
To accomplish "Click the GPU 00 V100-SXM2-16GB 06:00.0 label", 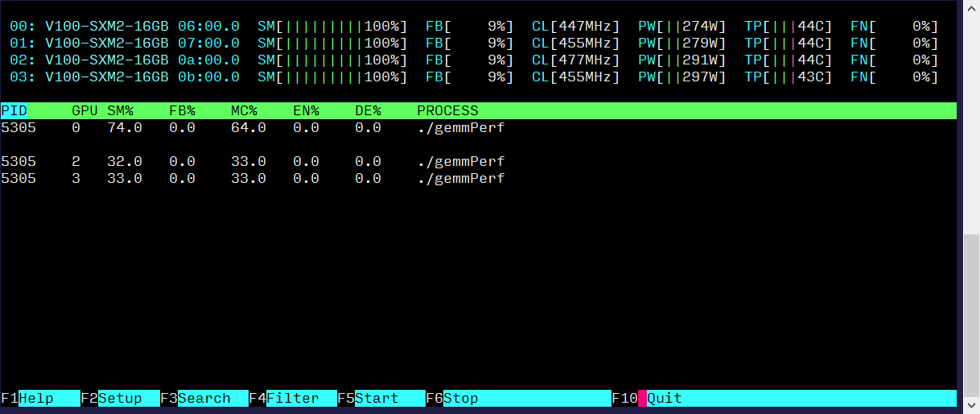I will pos(125,26).
